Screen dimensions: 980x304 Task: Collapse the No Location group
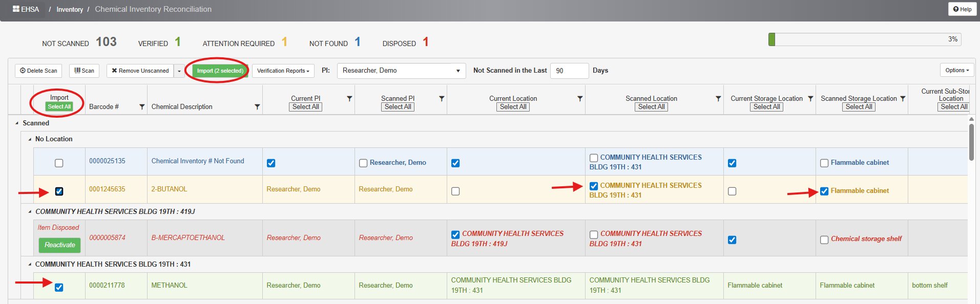[x=29, y=139]
